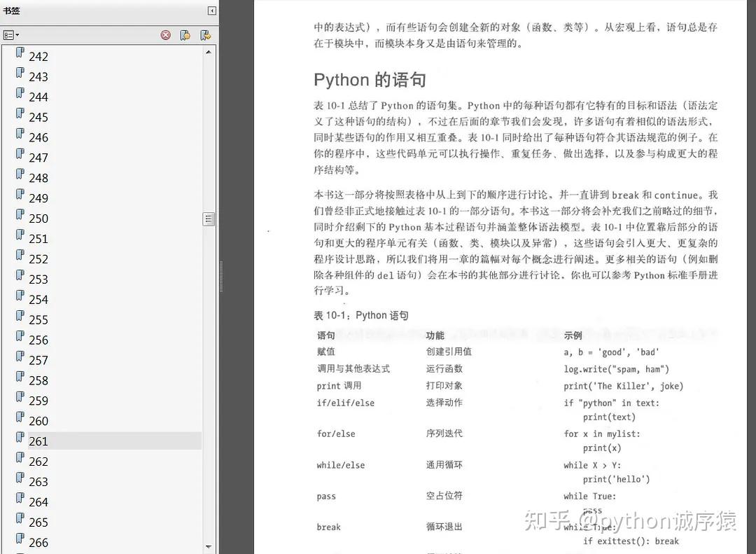Click the panel divider grip handle

221,277
